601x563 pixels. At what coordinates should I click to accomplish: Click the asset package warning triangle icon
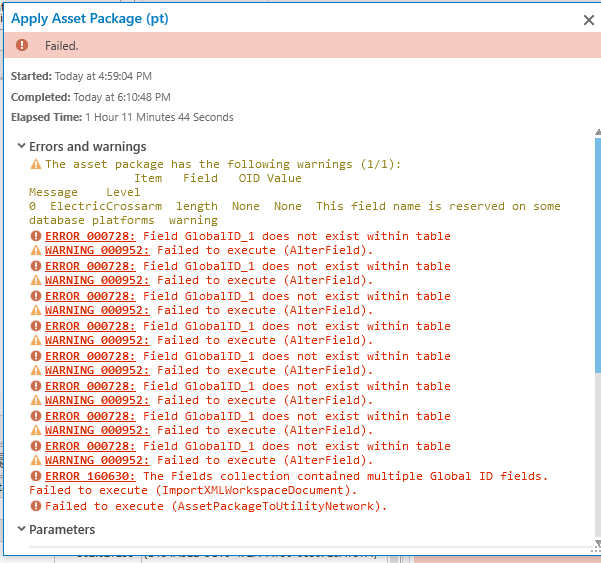pos(36,164)
